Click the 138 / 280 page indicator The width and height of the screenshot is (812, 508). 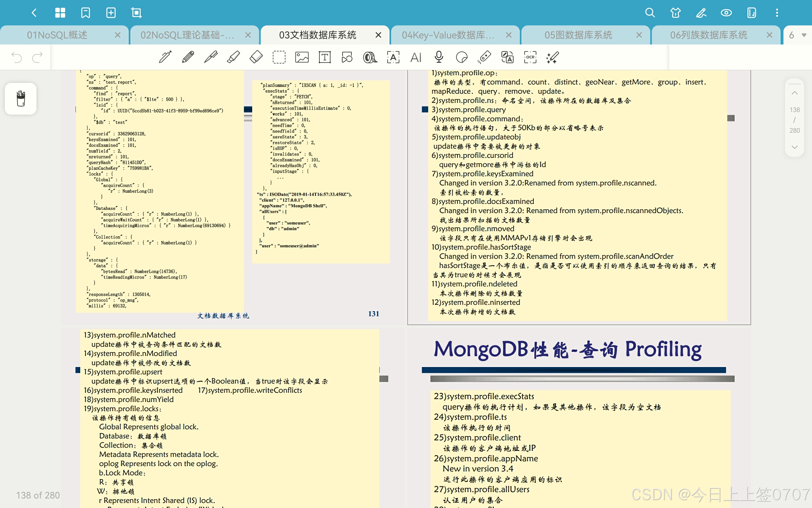coord(795,120)
